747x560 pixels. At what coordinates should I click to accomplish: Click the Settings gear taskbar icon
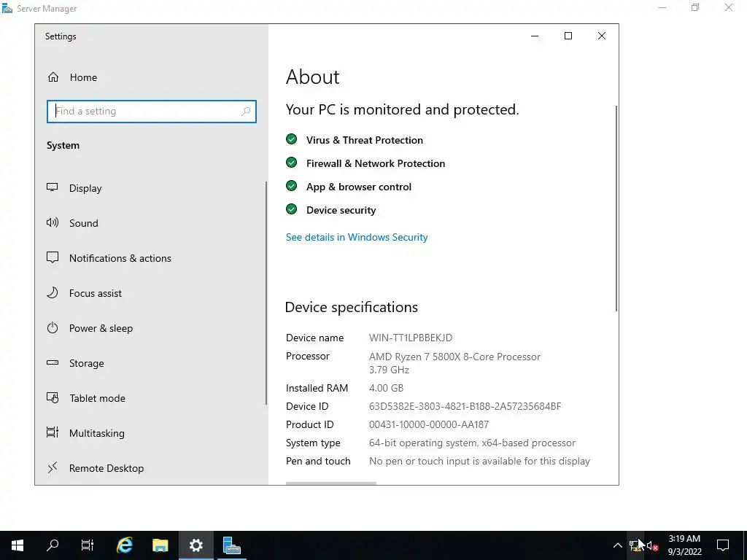point(196,545)
